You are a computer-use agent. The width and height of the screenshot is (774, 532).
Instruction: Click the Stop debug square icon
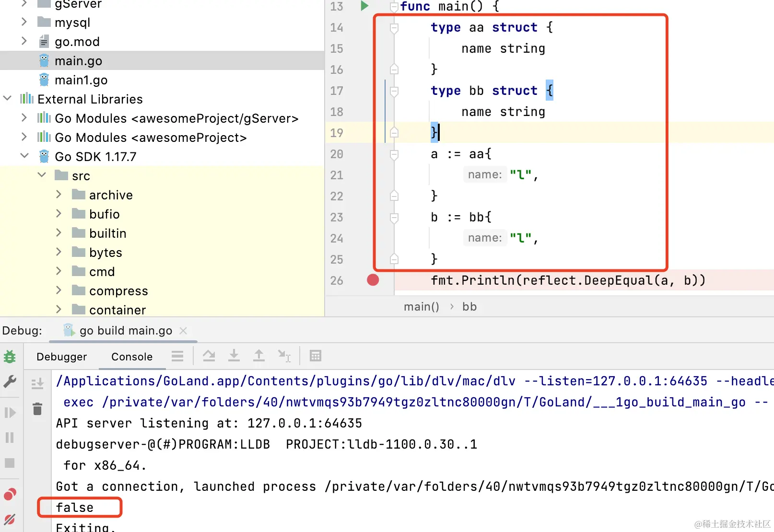pyautogui.click(x=10, y=463)
